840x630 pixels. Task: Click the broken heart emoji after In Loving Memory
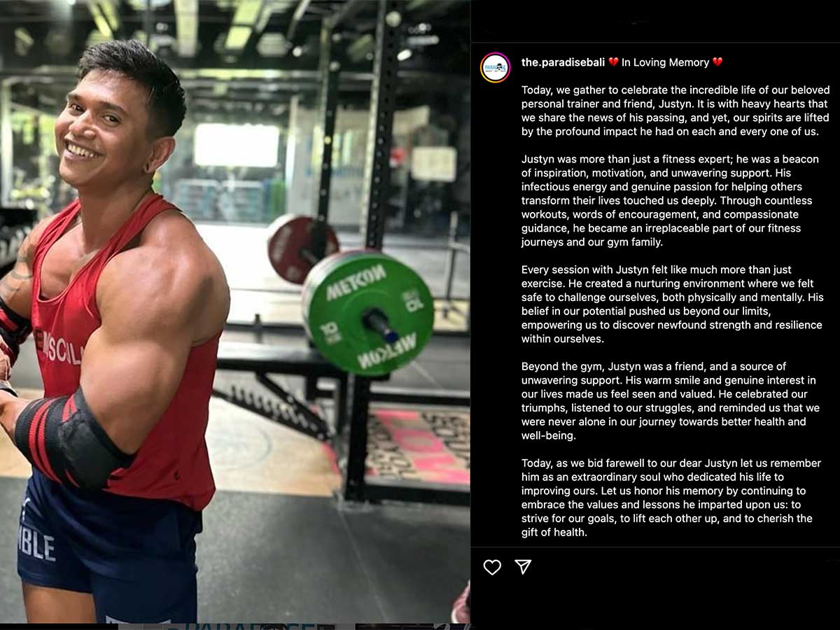coord(717,62)
